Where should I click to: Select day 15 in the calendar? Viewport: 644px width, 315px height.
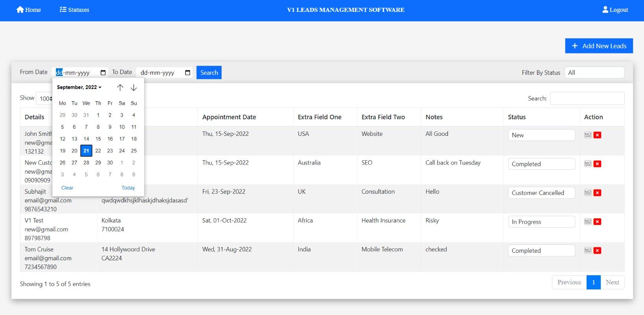[98, 139]
